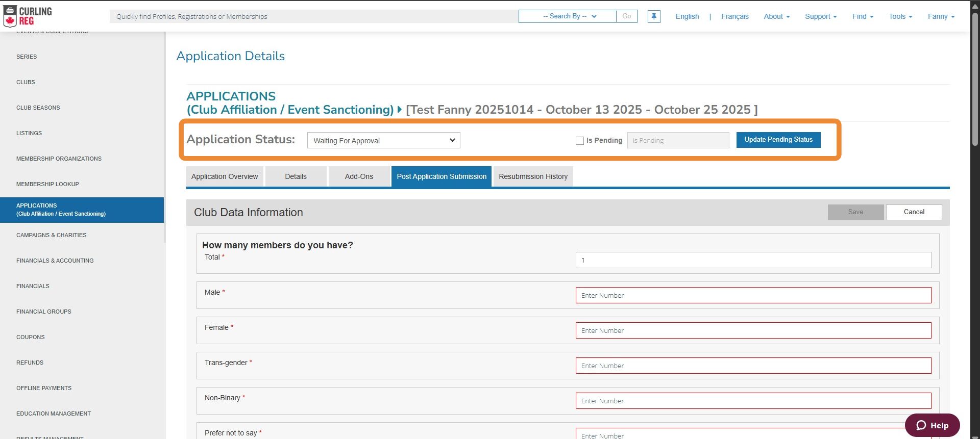
Task: Open Refunds in the sidebar
Action: (x=30, y=363)
